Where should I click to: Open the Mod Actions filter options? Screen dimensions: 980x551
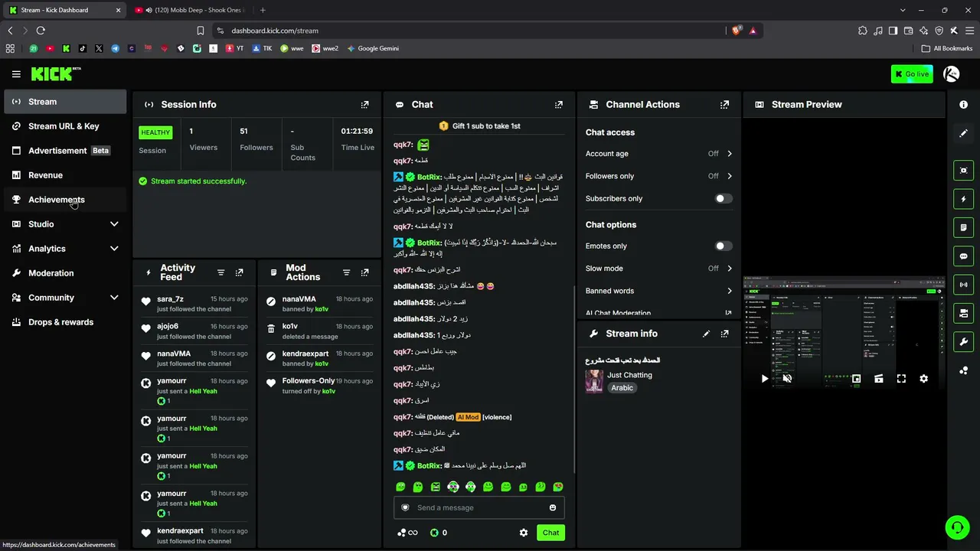346,272
